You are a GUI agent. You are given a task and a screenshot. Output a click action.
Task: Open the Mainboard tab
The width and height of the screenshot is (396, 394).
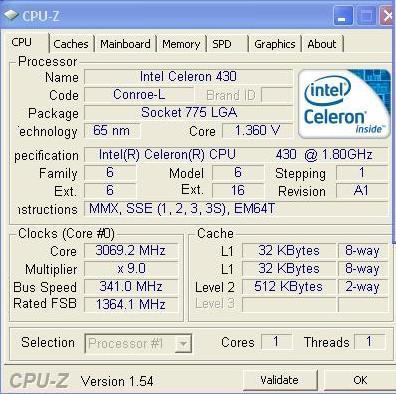click(125, 44)
